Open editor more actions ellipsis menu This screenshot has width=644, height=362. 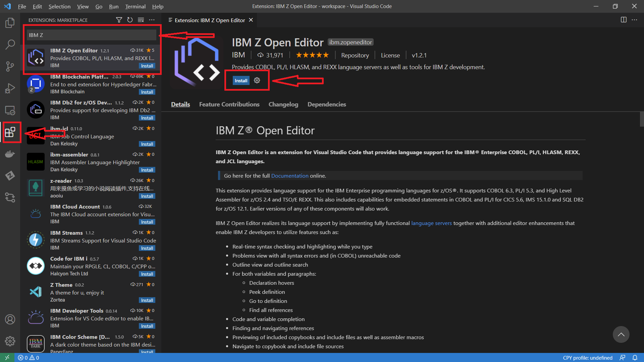point(634,20)
